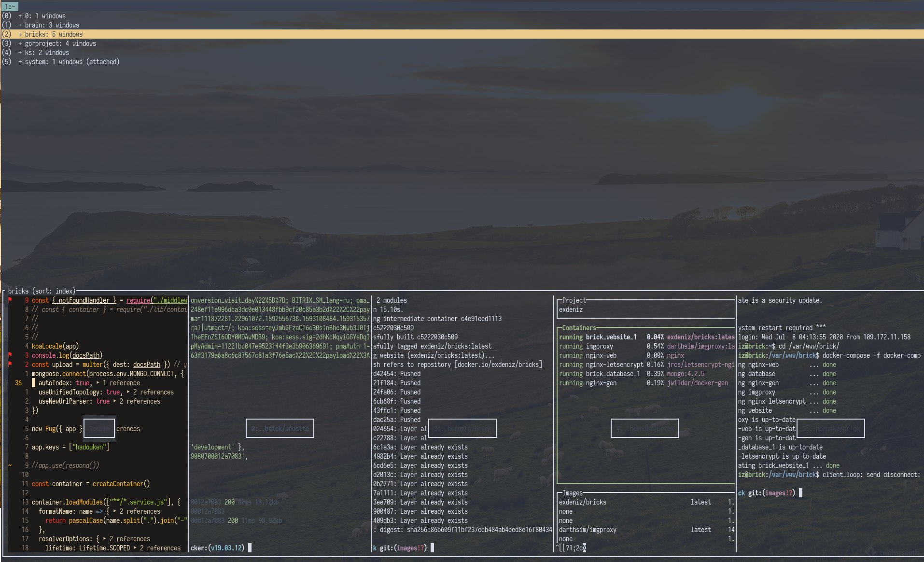
Task: Select the 'gorproject: 4 windows' session row
Action: [x=462, y=43]
